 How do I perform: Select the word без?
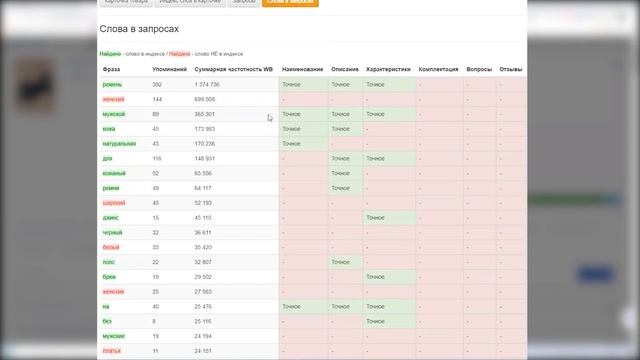click(107, 321)
